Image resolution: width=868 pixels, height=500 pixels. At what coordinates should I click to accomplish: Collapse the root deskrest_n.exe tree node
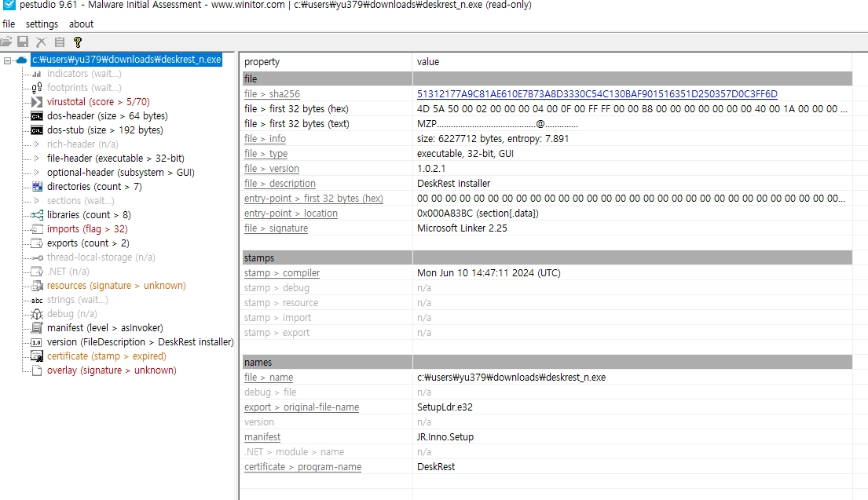[x=7, y=60]
